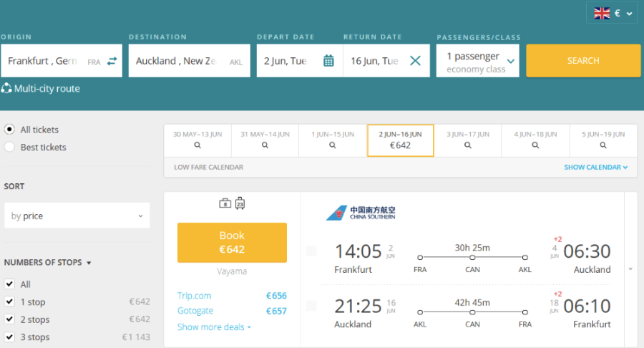644x348 pixels.
Task: Click the UK flag language icon
Action: coord(602,14)
